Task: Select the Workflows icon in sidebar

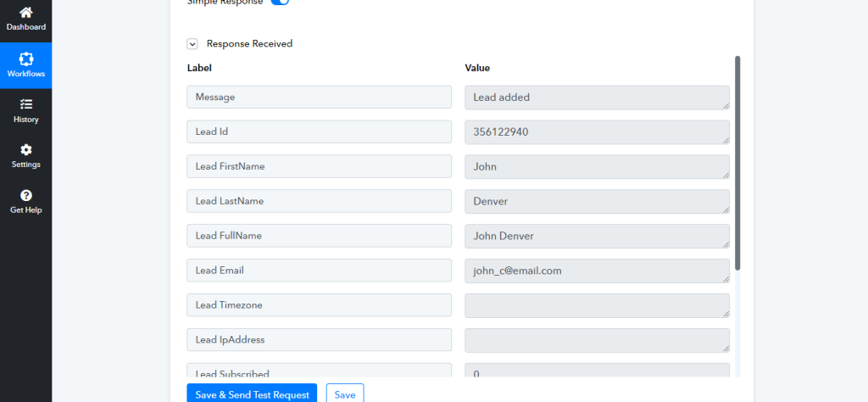Action: (25, 59)
